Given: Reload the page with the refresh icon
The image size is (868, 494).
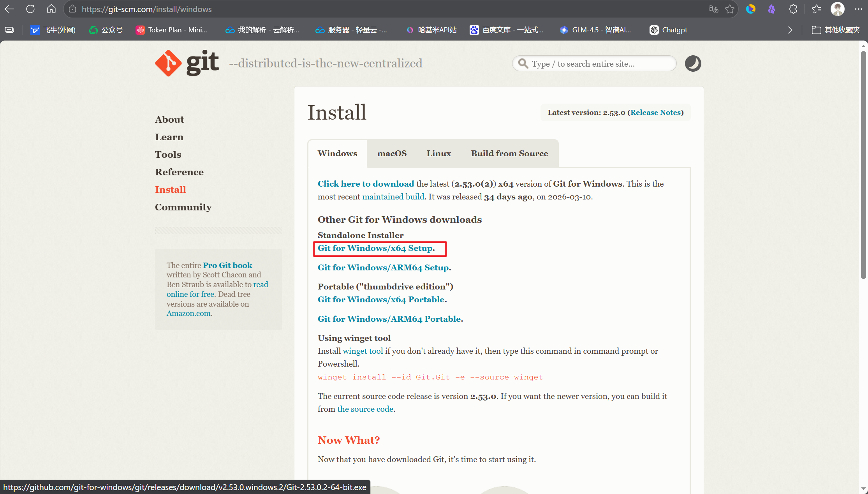Looking at the screenshot, I should (x=30, y=9).
